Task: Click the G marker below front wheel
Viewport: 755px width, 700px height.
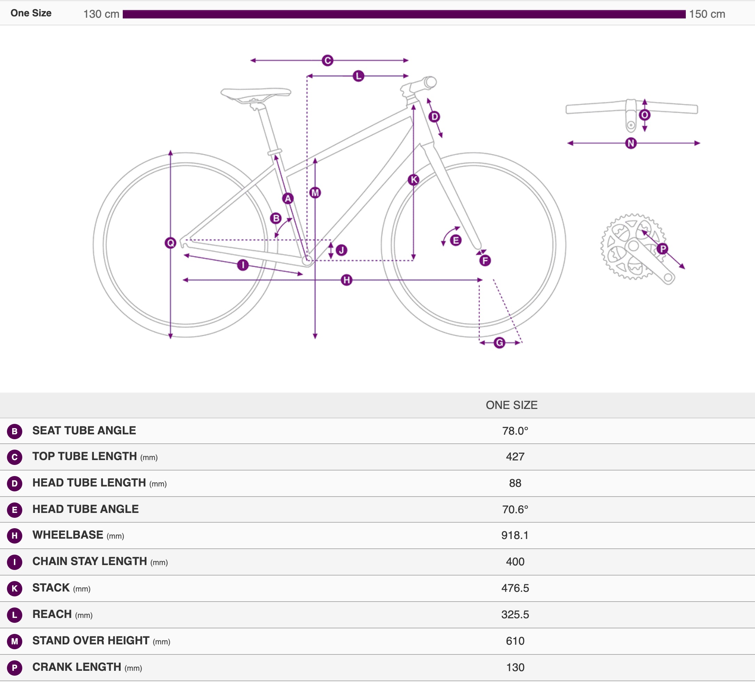Action: 499,343
